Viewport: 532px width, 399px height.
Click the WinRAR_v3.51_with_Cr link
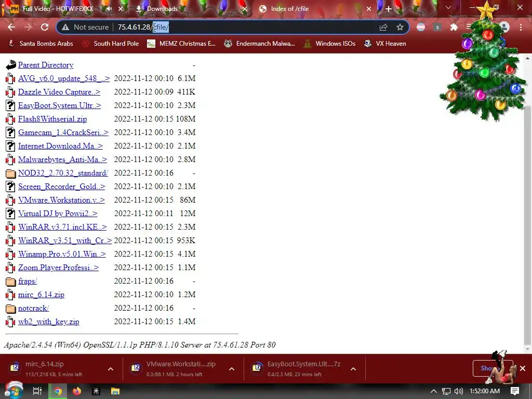point(65,241)
